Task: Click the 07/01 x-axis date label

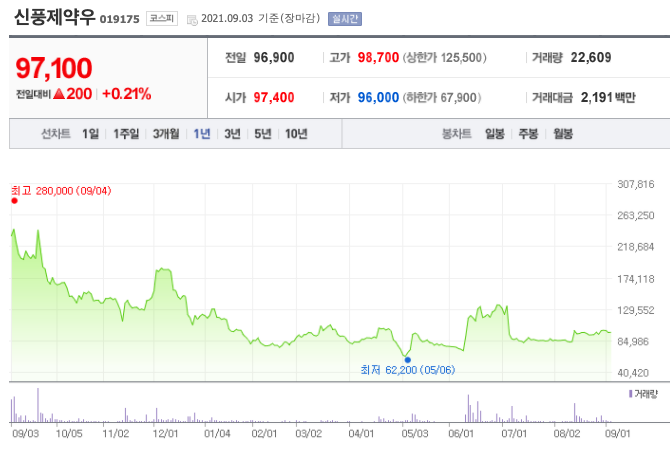Action: point(514,434)
